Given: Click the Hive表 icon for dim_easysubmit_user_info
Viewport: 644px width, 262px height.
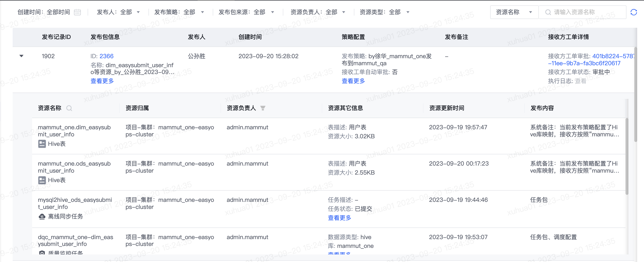Looking at the screenshot, I should point(42,144).
